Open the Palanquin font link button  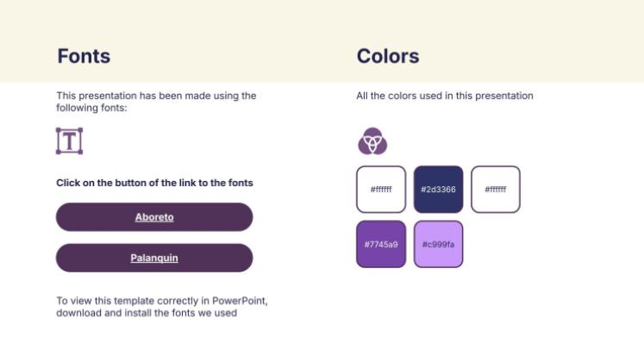[x=154, y=258]
